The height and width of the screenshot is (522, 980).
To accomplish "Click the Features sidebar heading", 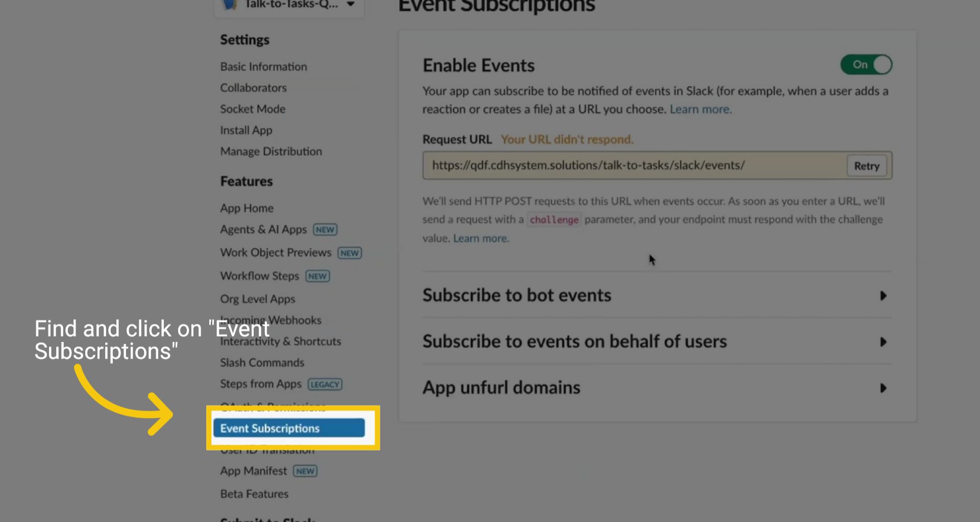I will (x=247, y=181).
